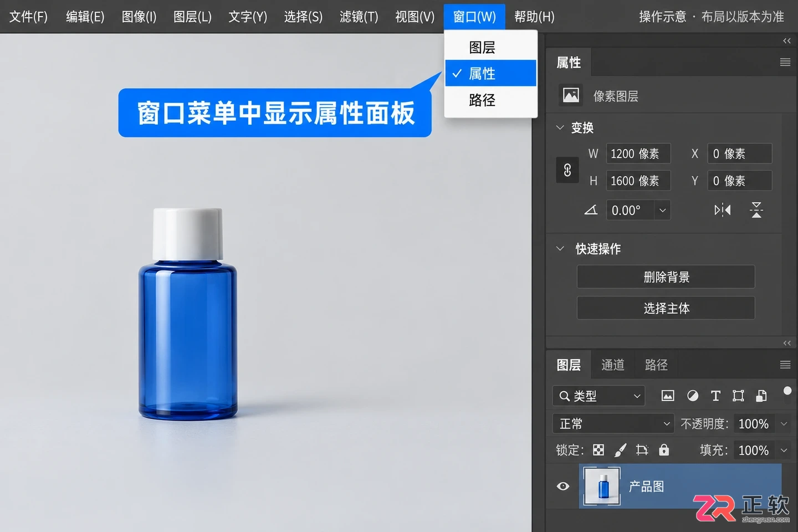Click the 不透明度 100% value field
798x532 pixels.
[x=754, y=424]
